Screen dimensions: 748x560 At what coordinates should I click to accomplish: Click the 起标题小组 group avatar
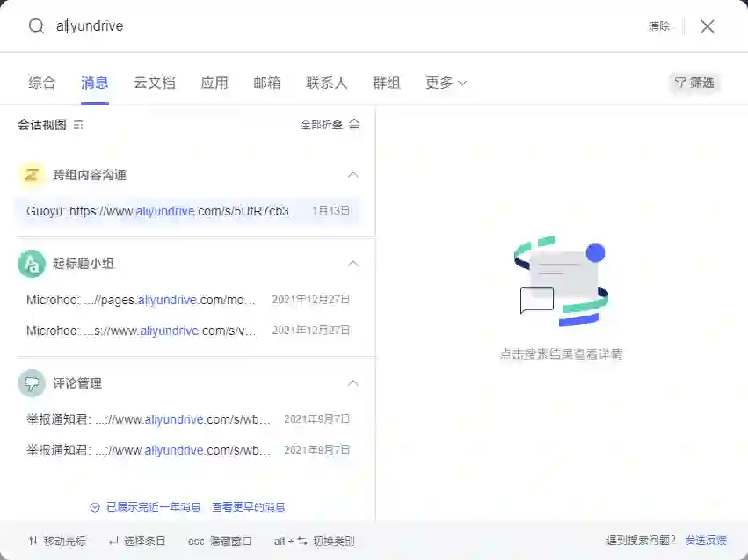coord(32,264)
